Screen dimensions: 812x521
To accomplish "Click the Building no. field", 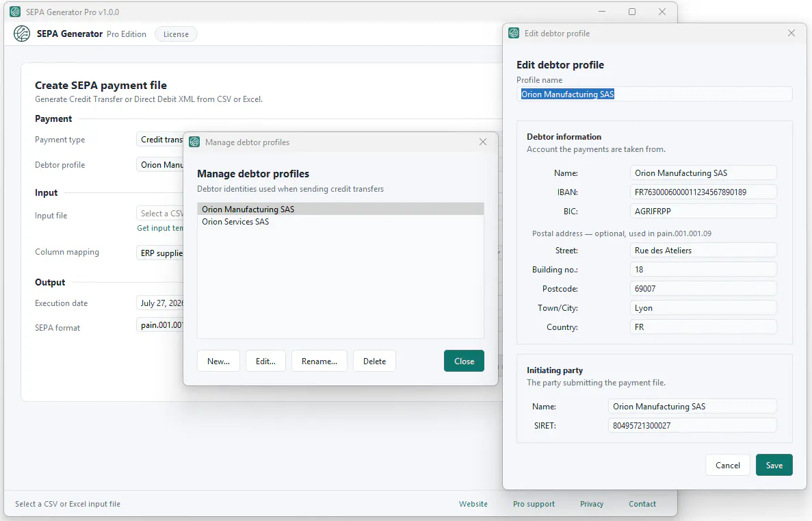I will pos(703,270).
